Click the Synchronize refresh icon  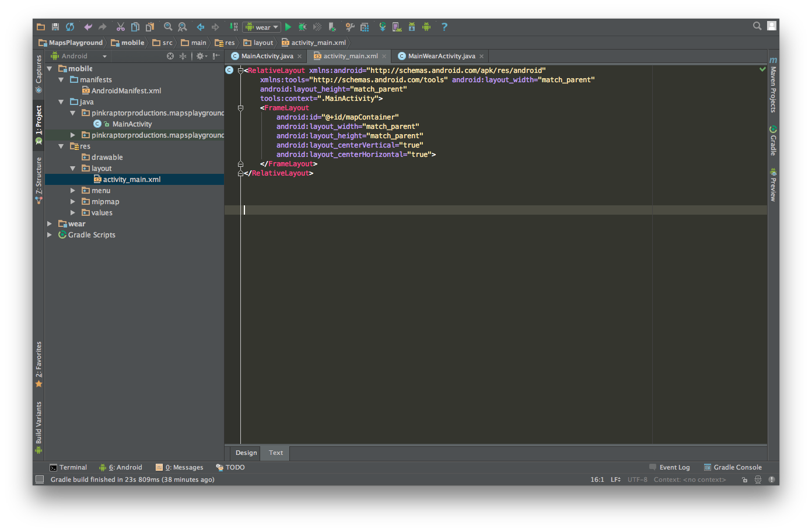[x=70, y=27]
